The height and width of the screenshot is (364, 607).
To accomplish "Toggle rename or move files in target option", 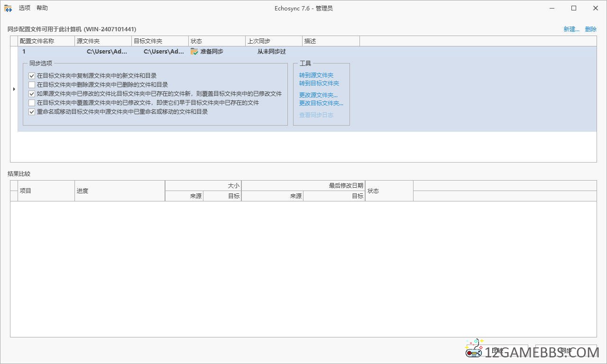I will tap(32, 112).
